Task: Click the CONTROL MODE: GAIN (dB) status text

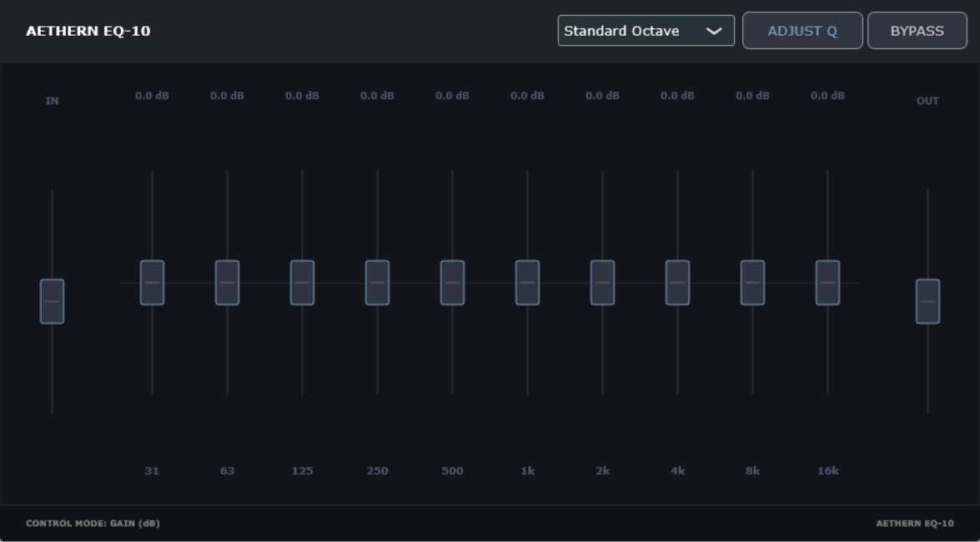Action: tap(93, 524)
